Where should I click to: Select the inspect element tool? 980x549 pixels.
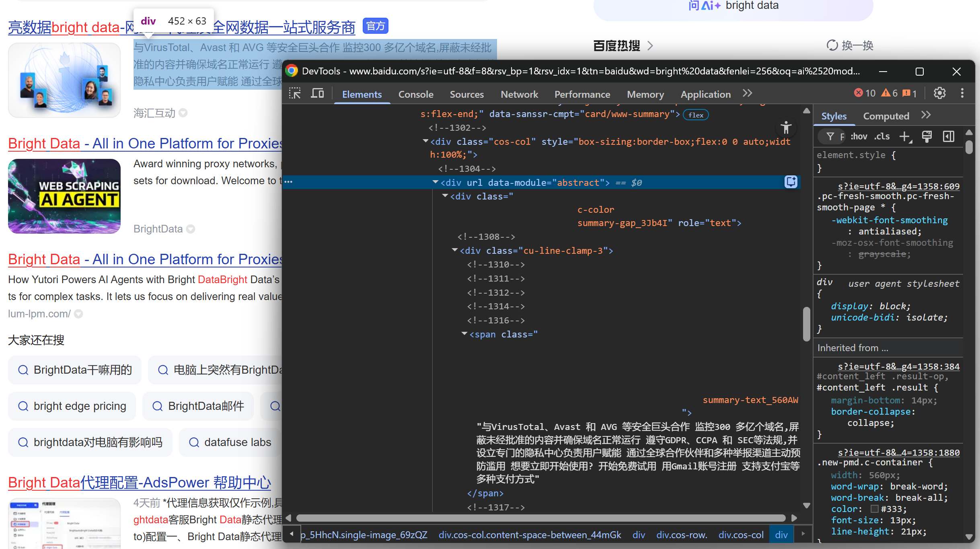click(295, 93)
